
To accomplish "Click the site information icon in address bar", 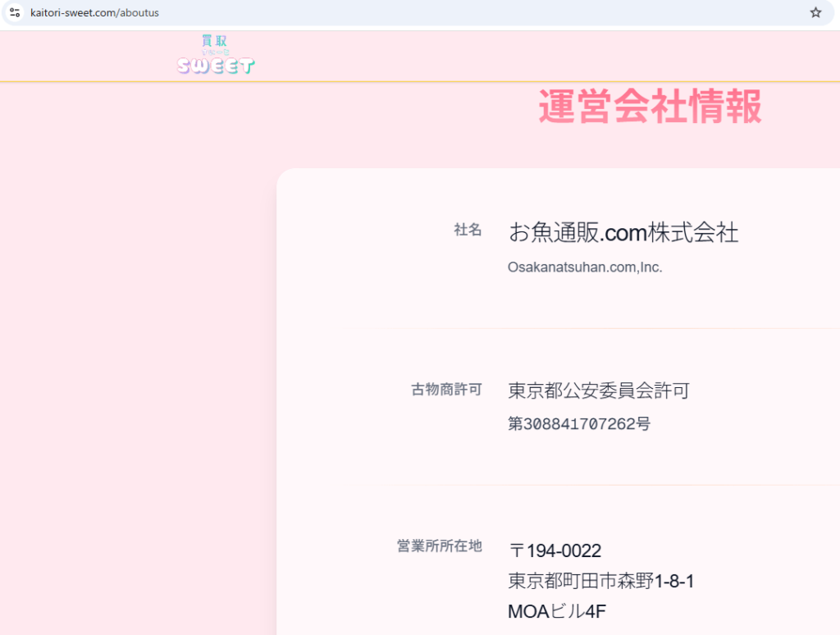I will point(15,12).
